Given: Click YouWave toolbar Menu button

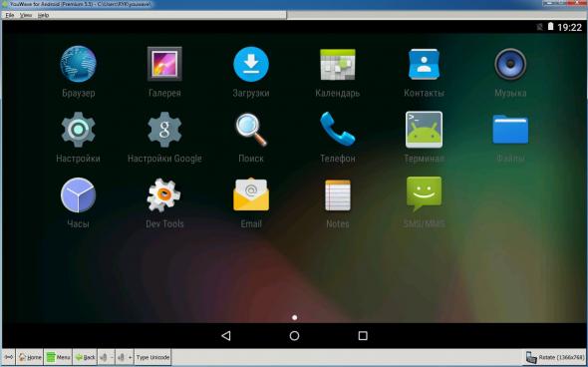Looking at the screenshot, I should click(58, 357).
